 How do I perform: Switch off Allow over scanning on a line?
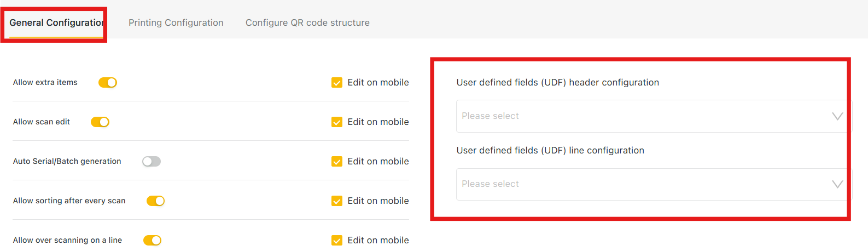pos(153,240)
